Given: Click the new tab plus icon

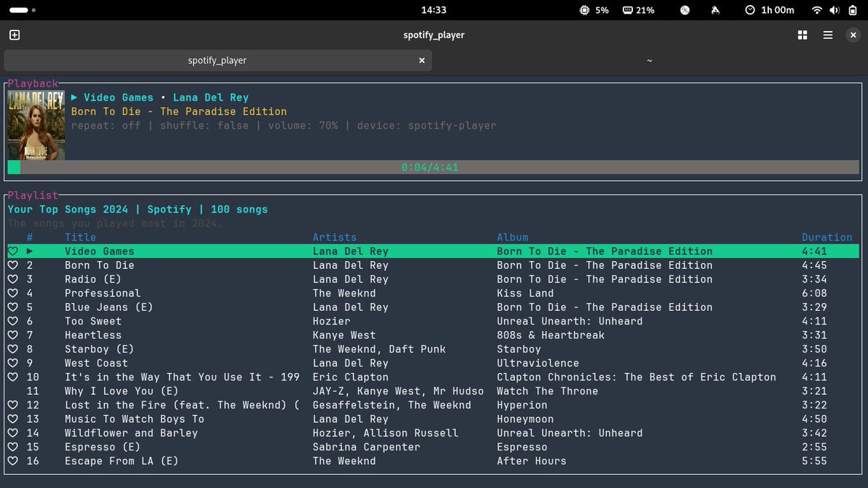Looking at the screenshot, I should click(14, 35).
